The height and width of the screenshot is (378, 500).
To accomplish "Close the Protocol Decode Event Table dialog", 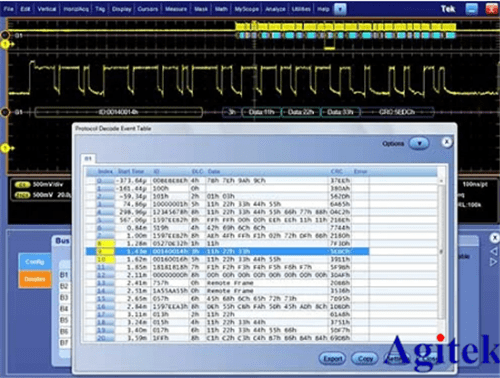I will pyautogui.click(x=447, y=142).
